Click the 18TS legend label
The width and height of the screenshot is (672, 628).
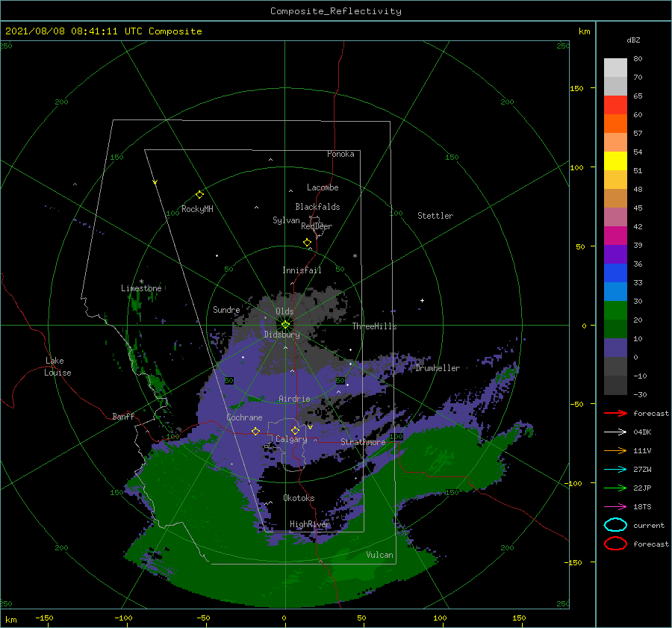click(x=642, y=506)
